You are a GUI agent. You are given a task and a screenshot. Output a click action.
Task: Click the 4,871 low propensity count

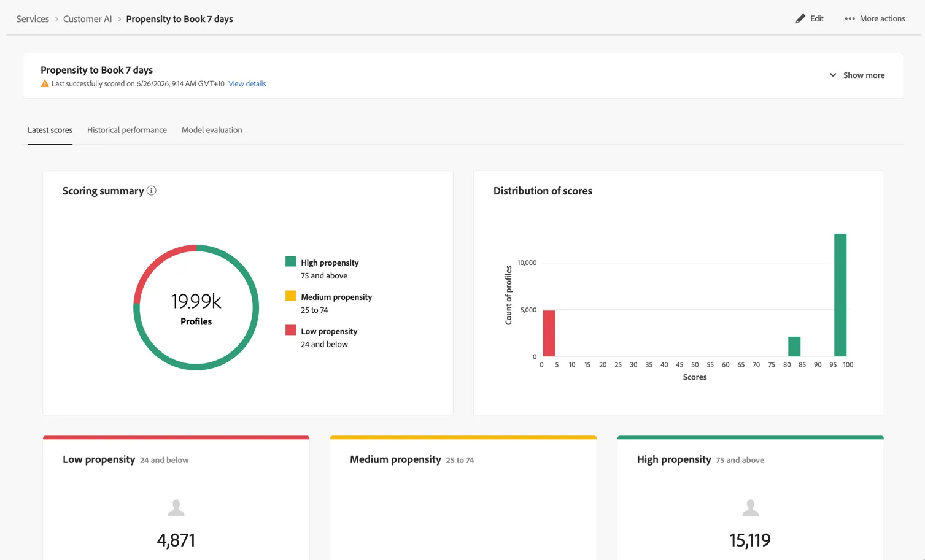pos(176,540)
